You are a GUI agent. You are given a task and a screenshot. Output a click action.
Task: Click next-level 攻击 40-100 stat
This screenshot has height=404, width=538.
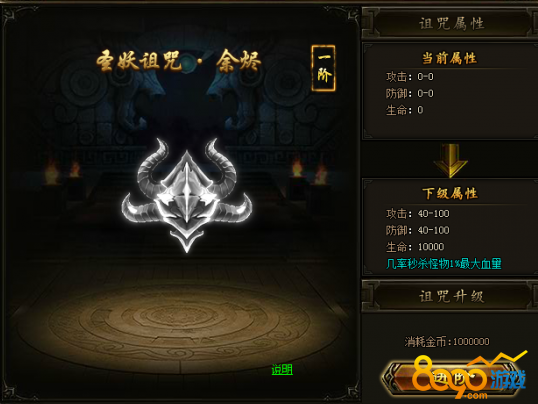[x=418, y=213]
